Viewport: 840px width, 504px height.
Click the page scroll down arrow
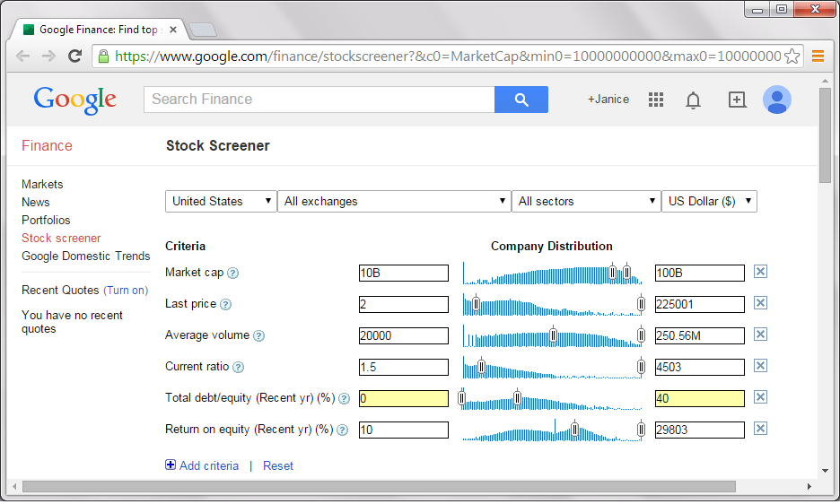[825, 470]
